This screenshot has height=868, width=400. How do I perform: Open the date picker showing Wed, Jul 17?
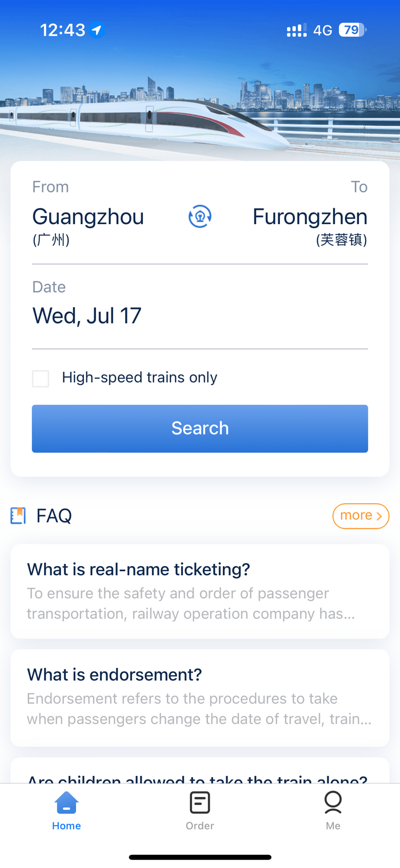200,316
